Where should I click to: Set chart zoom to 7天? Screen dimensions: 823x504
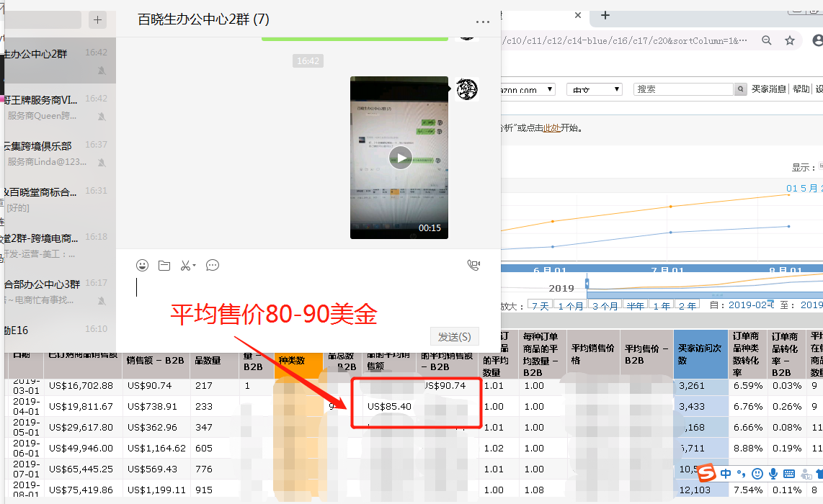(x=540, y=306)
